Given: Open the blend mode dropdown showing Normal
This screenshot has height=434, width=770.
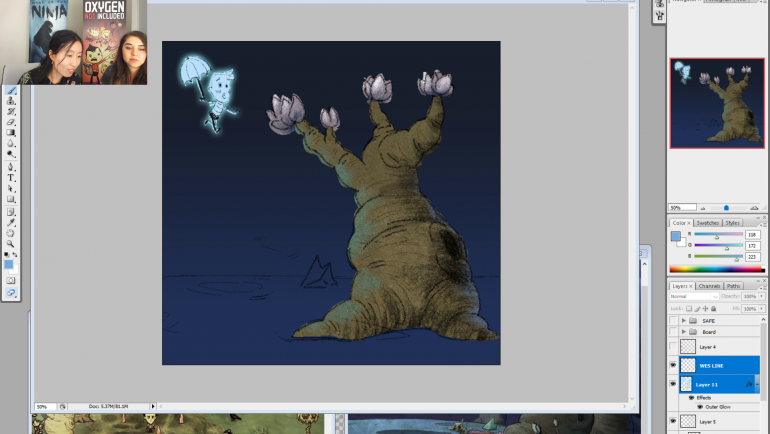Looking at the screenshot, I should [692, 297].
